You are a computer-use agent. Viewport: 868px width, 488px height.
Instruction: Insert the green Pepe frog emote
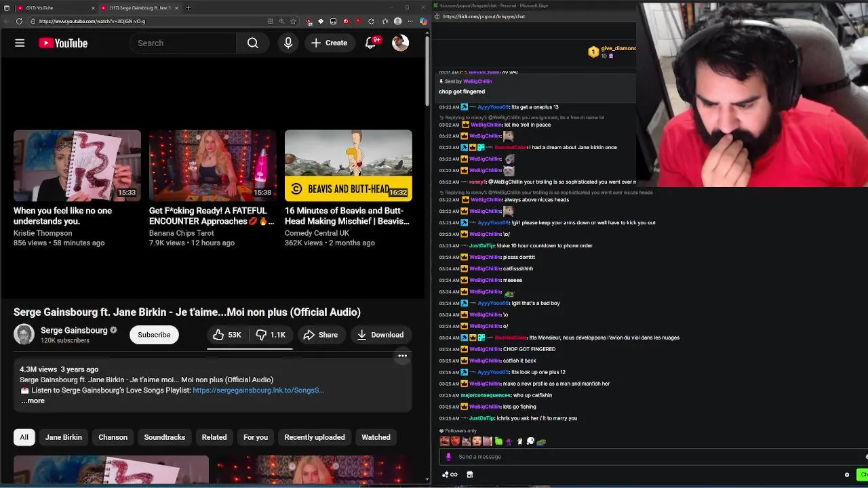coord(541,441)
